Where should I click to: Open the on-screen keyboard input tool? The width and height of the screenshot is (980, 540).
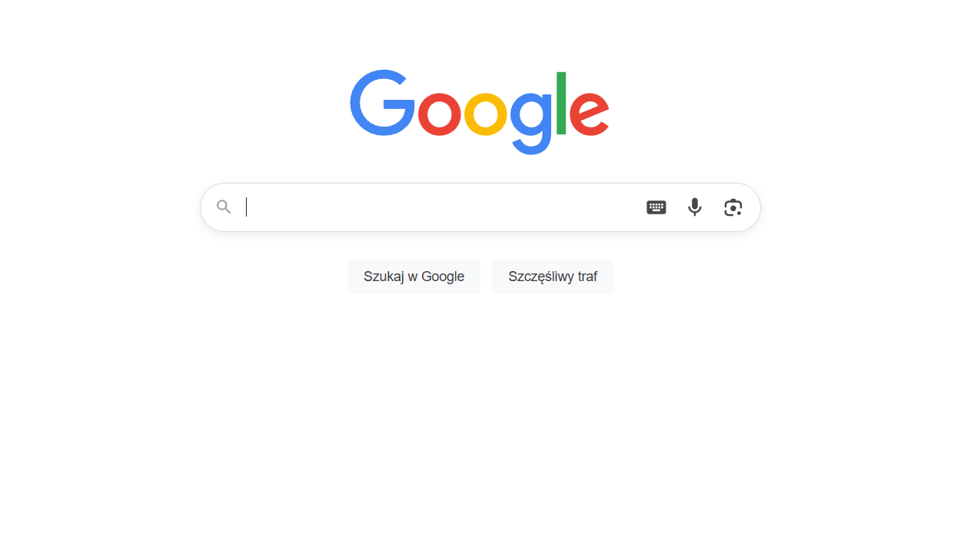[656, 207]
